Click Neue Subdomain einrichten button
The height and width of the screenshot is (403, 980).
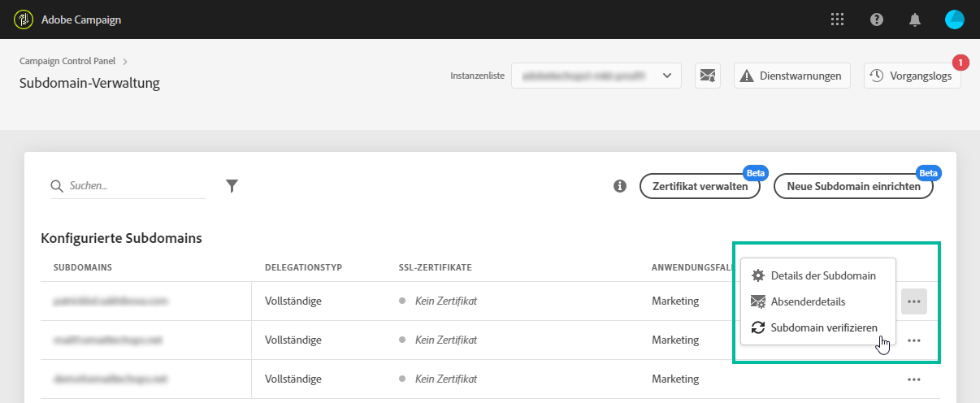click(853, 186)
